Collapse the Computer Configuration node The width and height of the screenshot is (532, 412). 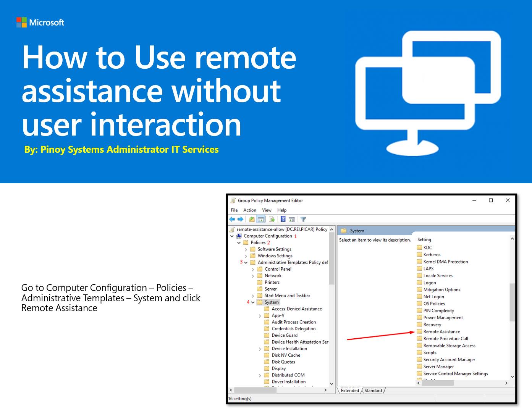[232, 236]
